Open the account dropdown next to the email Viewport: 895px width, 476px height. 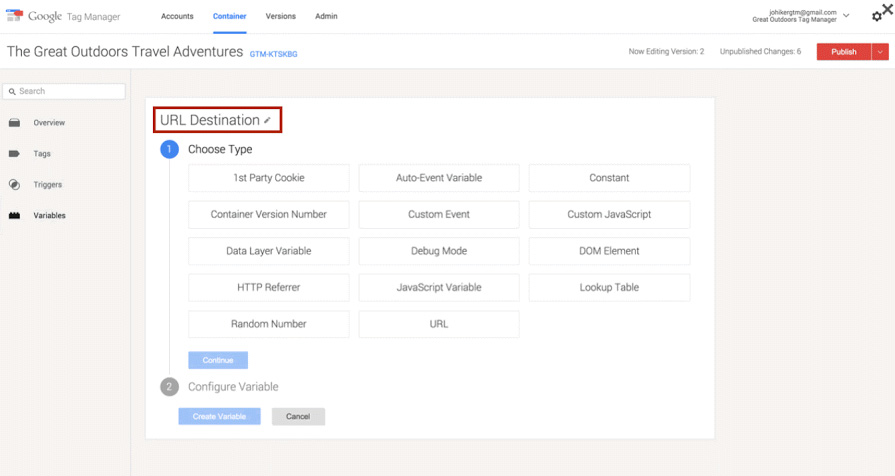(x=846, y=15)
